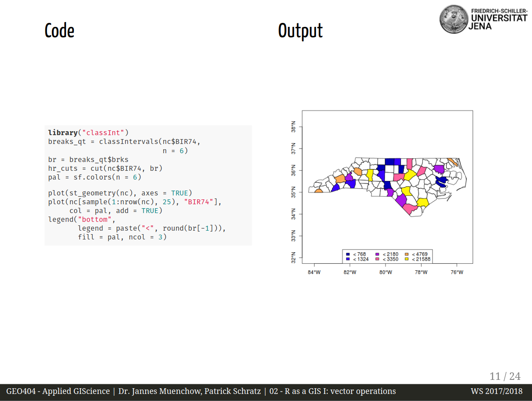Viewport: 532px width, 401px height.
Task: Click the 78°W longitude axis label
Action: (422, 272)
